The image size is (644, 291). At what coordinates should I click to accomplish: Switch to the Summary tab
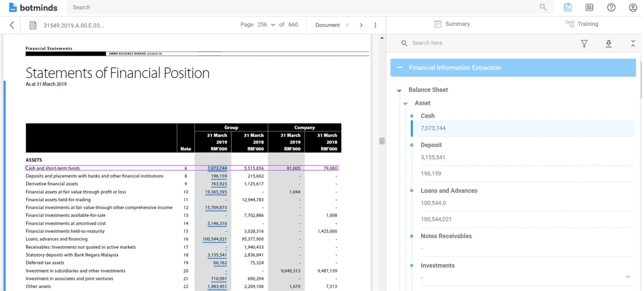[452, 24]
